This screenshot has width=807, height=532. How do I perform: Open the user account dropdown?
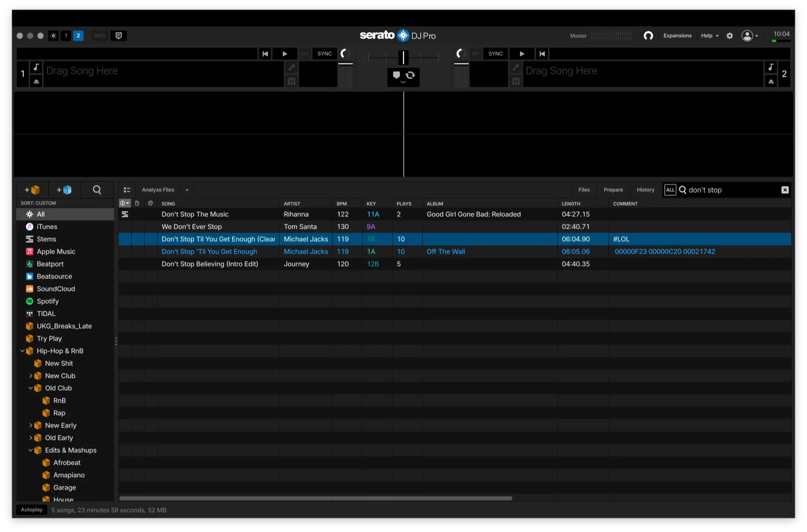pyautogui.click(x=750, y=36)
